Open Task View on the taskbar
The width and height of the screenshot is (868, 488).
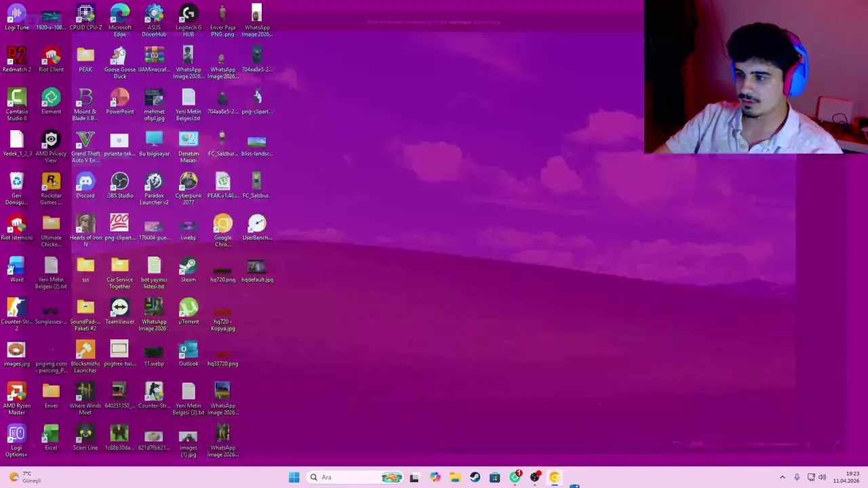tap(414, 477)
